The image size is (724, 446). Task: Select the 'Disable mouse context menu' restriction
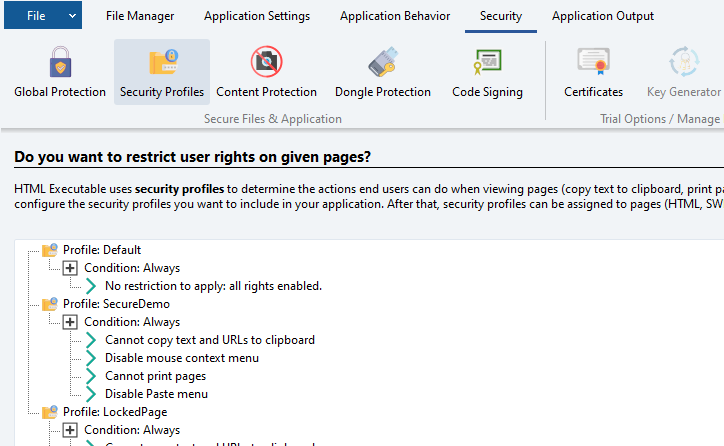181,358
